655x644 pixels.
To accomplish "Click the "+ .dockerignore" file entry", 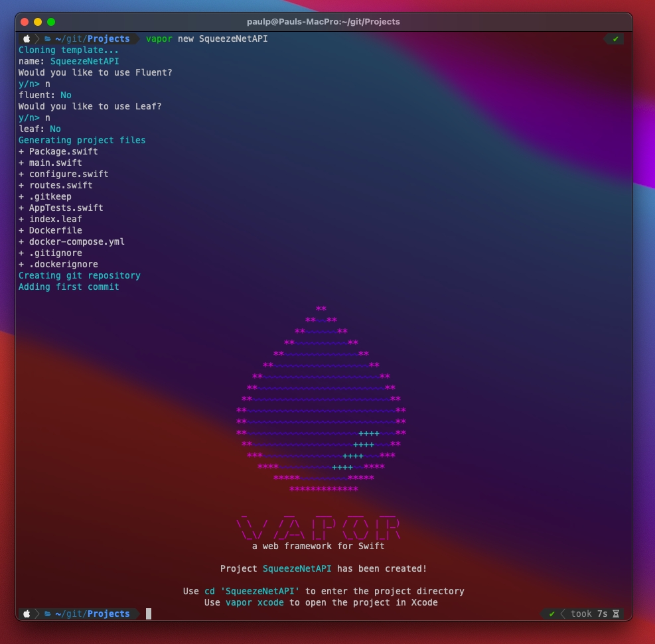I will 58,264.
